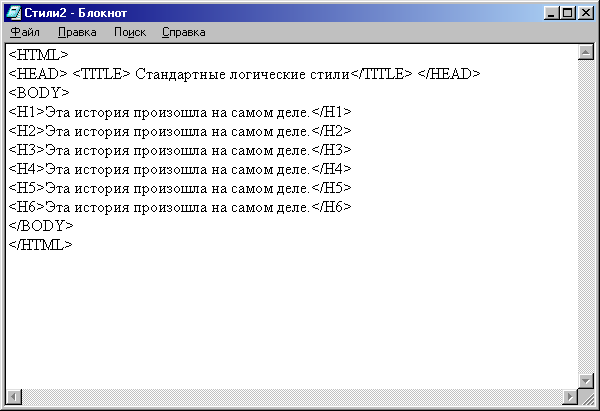Image resolution: width=600 pixels, height=411 pixels.
Task: Click the <H3> line text
Action: click(x=180, y=150)
